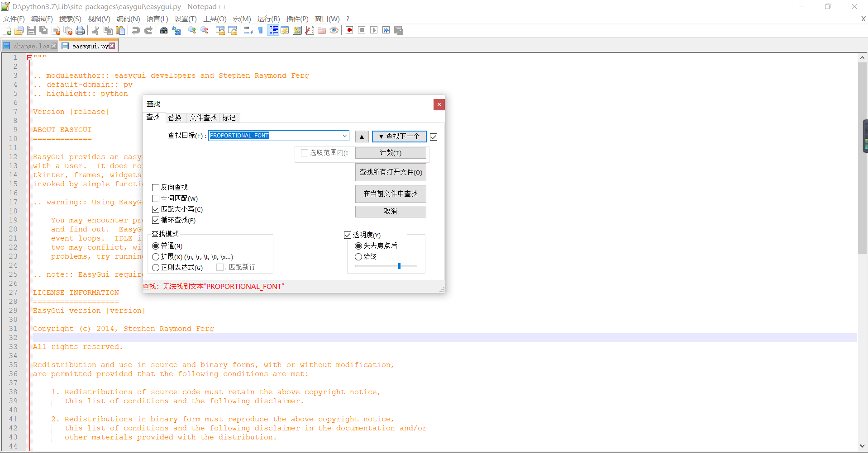This screenshot has height=453, width=868.
Task: Save the document with the Save icon
Action: (31, 30)
